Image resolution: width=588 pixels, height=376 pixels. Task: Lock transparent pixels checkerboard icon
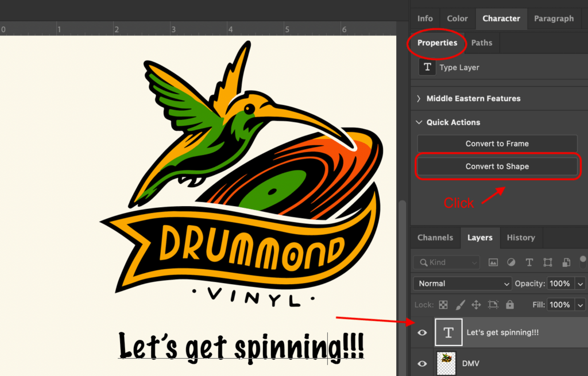(x=443, y=305)
